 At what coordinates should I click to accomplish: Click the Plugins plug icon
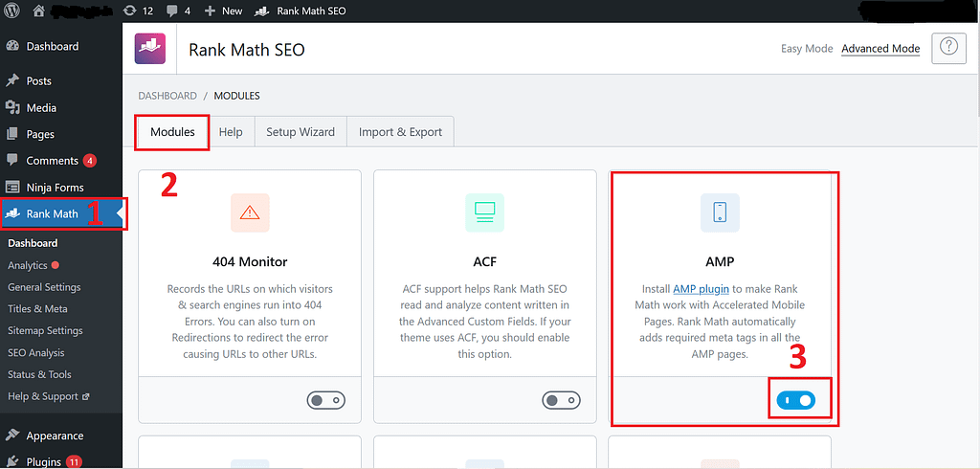12,462
